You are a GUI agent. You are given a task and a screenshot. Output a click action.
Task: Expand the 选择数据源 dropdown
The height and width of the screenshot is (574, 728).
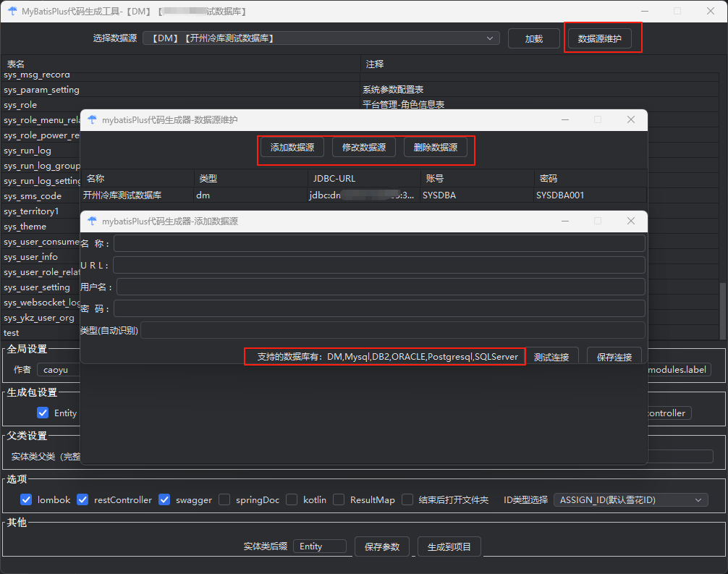coord(321,38)
